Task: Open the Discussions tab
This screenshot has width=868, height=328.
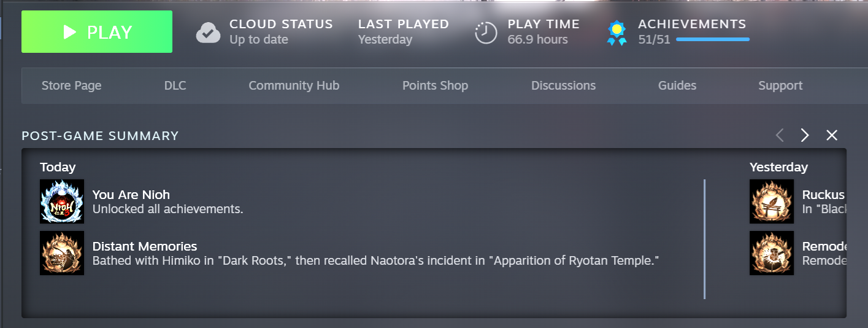Action: 563,85
